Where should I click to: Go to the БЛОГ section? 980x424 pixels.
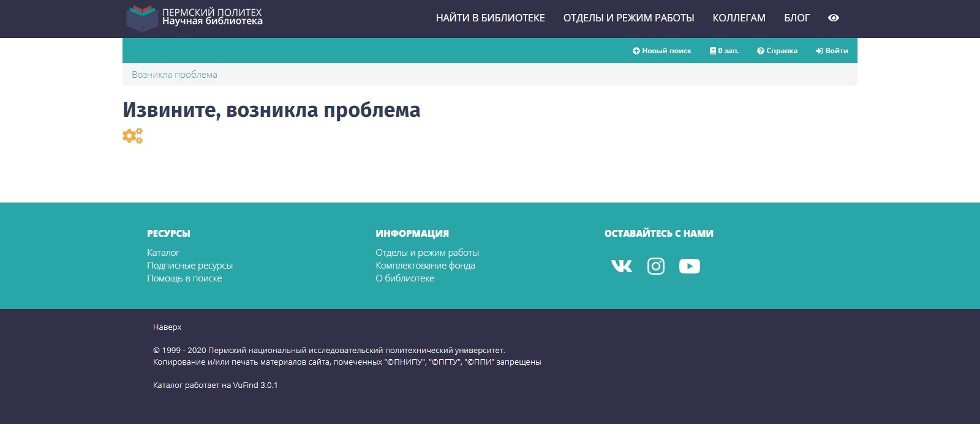pos(796,18)
